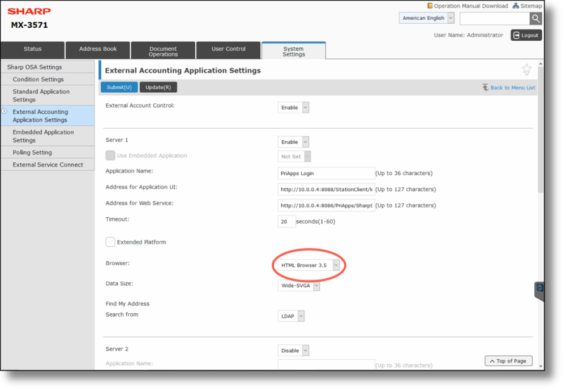Change the language via the American English dropdown
The width and height of the screenshot is (566, 392).
click(426, 18)
